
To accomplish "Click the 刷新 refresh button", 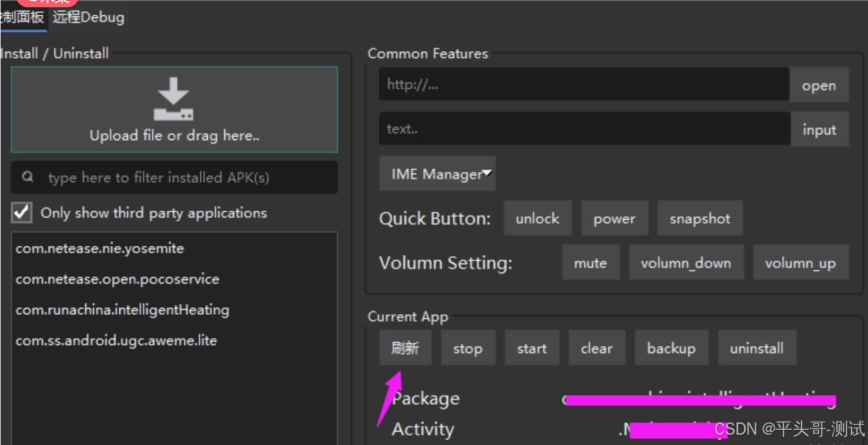I will tap(405, 348).
